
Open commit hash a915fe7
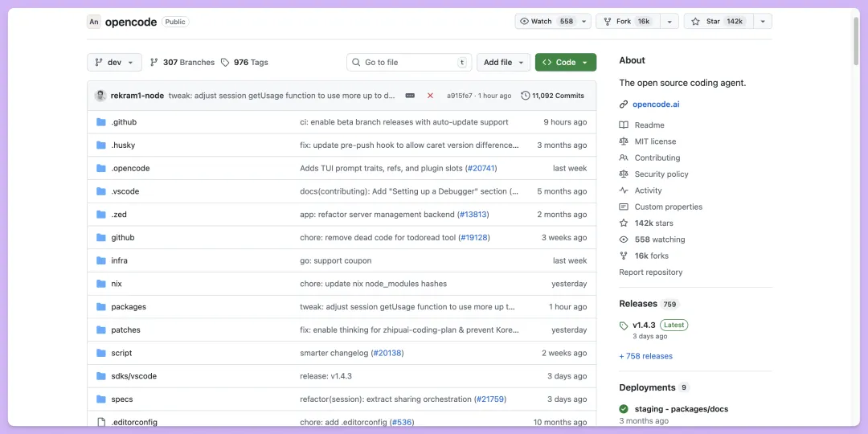[x=460, y=96]
